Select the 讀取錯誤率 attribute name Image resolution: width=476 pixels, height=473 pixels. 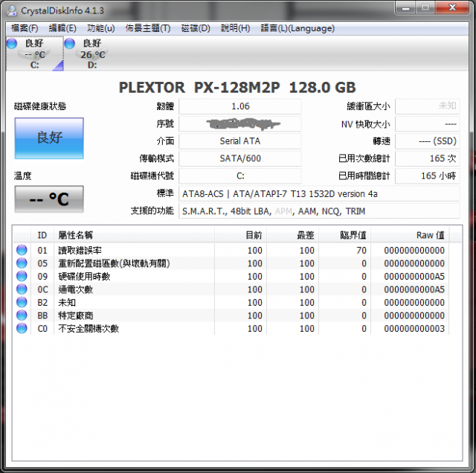80,251
